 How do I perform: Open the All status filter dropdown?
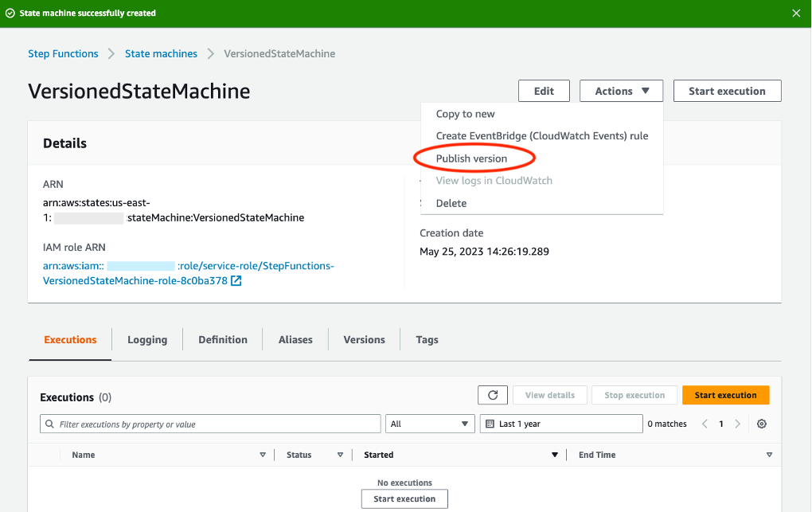pyautogui.click(x=430, y=424)
